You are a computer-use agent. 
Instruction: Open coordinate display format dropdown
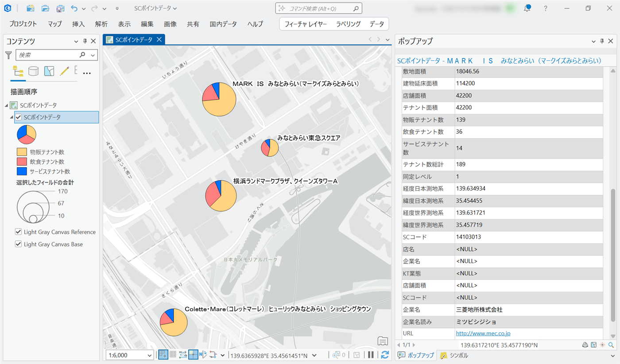pos(314,355)
